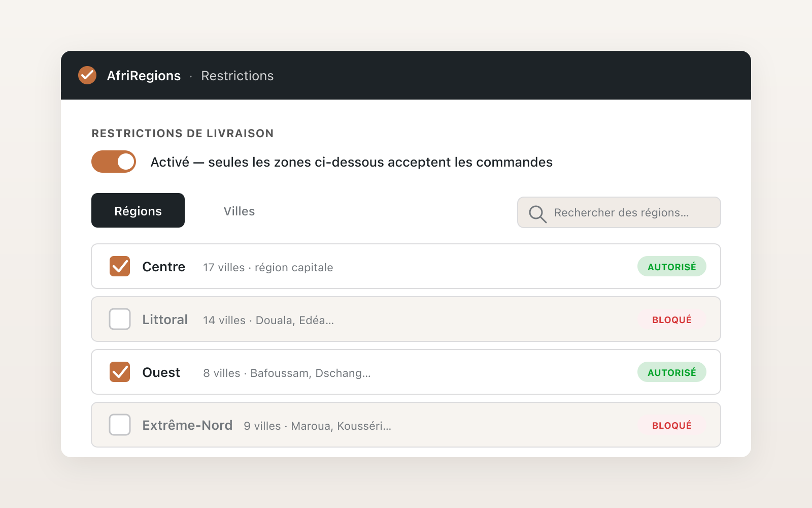Click the AUTORISÉ badge on Centre row
Viewport: 812px width, 508px height.
[x=672, y=266]
